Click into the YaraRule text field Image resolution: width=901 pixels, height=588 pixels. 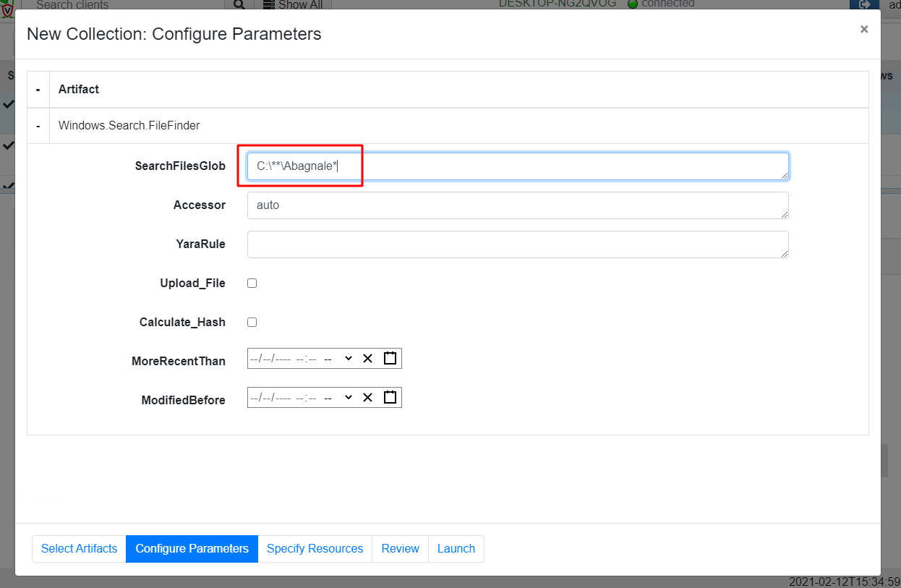[x=517, y=244]
